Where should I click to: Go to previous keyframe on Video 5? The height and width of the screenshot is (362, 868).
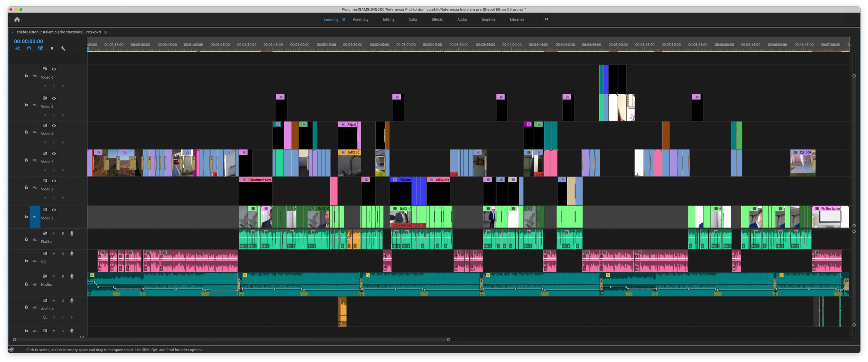pos(45,115)
